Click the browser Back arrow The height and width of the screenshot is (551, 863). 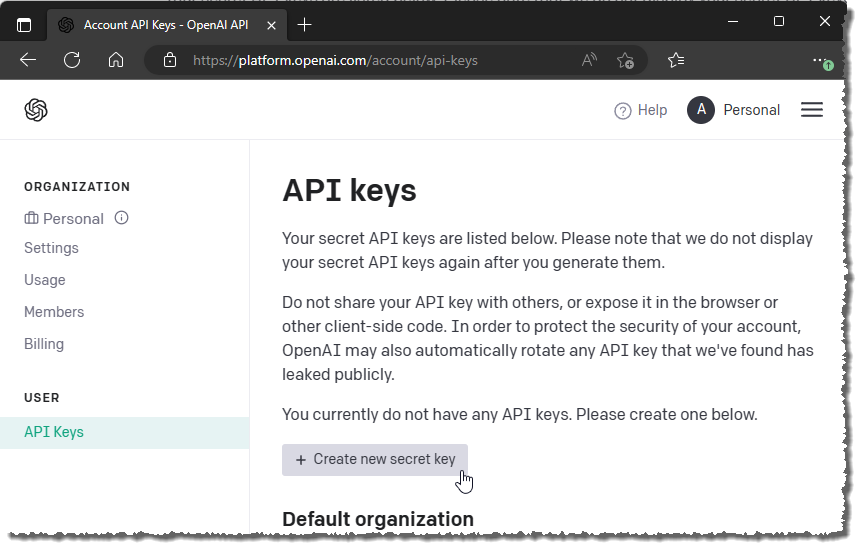pos(28,60)
